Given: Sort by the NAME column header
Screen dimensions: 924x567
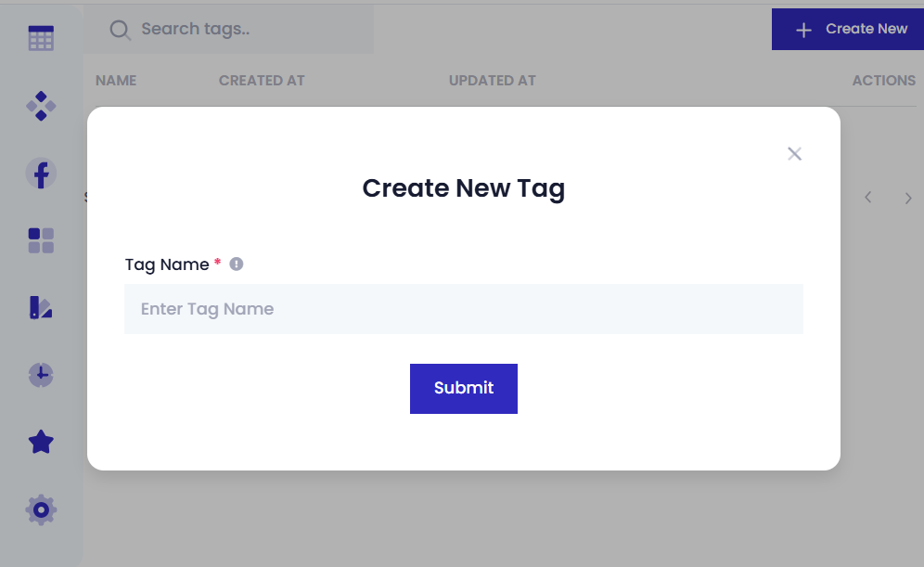Looking at the screenshot, I should click(116, 81).
